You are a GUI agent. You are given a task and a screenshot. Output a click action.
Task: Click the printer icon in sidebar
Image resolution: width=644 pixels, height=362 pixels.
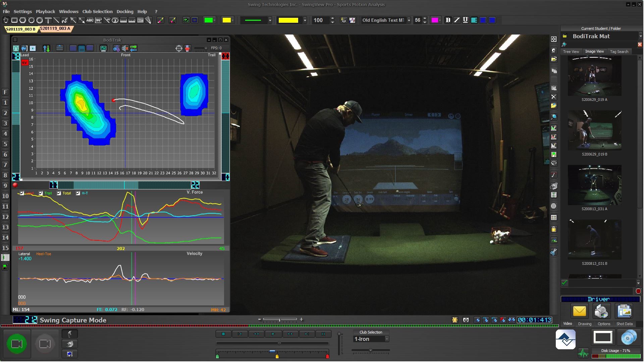tap(601, 311)
